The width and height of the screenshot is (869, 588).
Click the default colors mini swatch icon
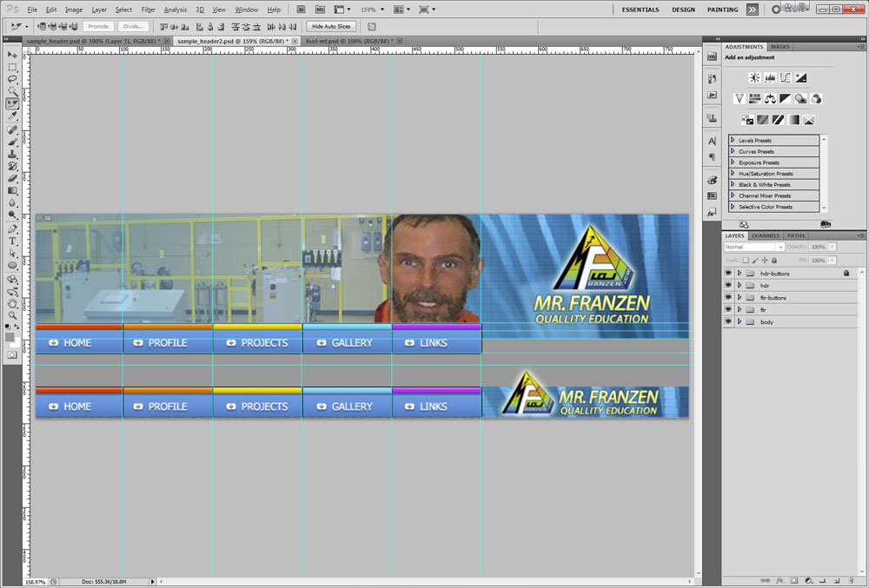(7, 327)
